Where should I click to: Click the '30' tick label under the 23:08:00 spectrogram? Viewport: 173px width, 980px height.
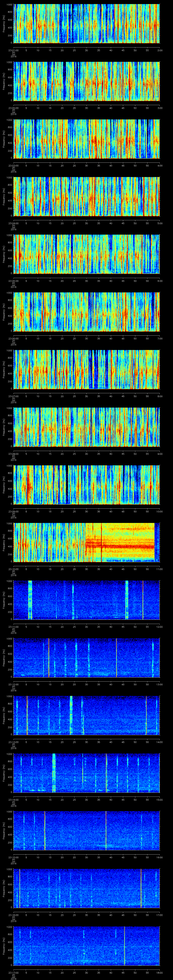click(86, 454)
